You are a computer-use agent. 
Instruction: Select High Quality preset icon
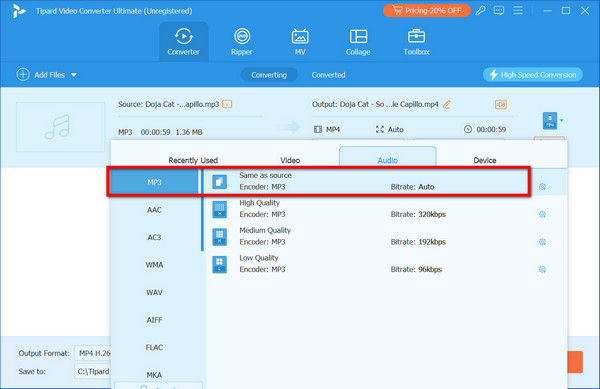(220, 210)
